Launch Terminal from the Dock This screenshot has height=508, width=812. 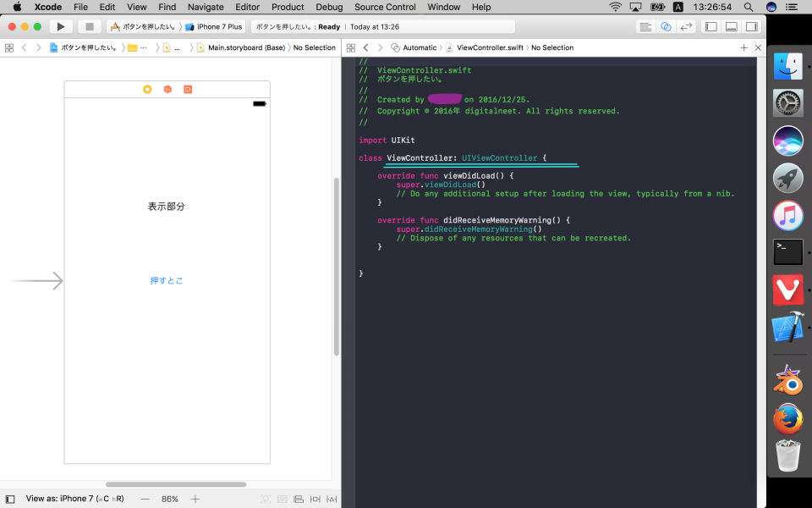(x=788, y=252)
